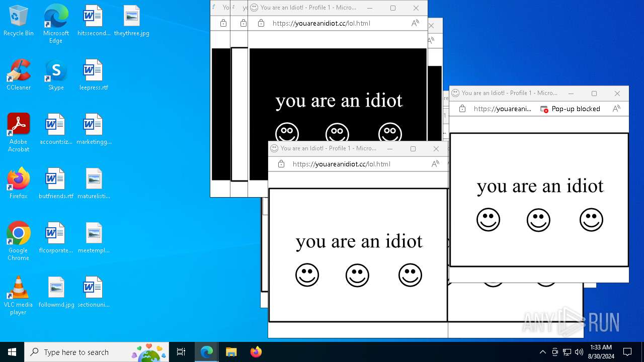Click the youareani address in right window
The width and height of the screenshot is (644, 362).
[502, 109]
